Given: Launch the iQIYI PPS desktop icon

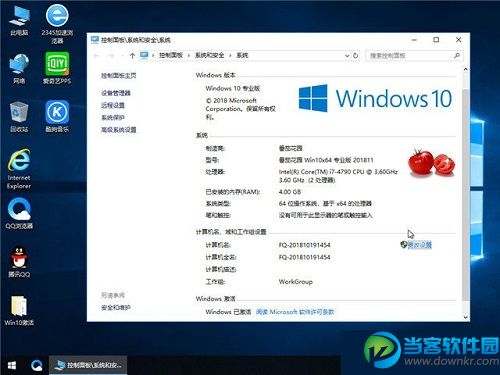Looking at the screenshot, I should point(57,68).
